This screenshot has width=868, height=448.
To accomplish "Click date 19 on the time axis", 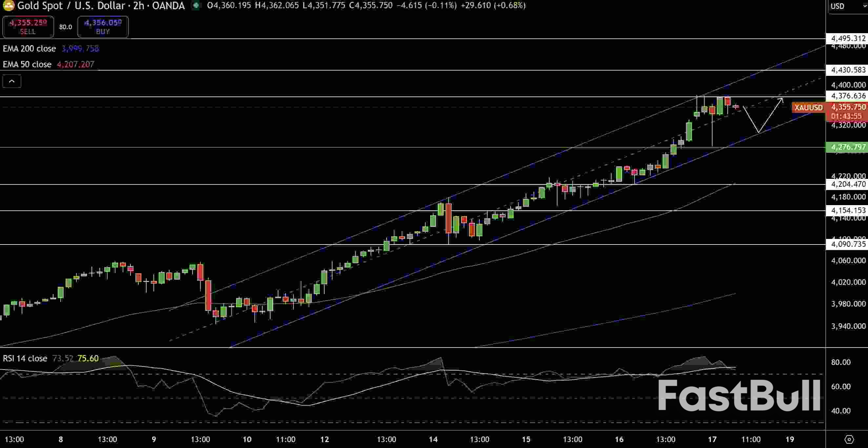I will pyautogui.click(x=790, y=439).
